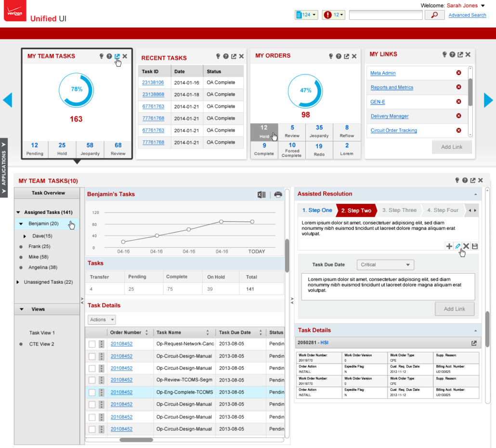Check the first row checkbox in Task Details
The height and width of the screenshot is (448, 496).
click(x=92, y=344)
